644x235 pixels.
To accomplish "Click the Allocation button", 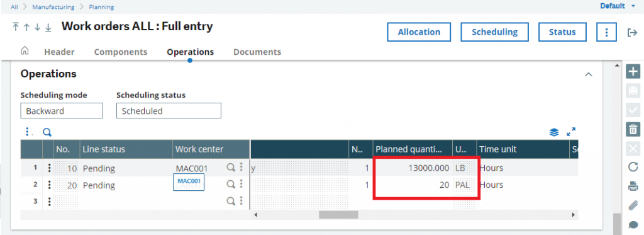I will point(419,32).
